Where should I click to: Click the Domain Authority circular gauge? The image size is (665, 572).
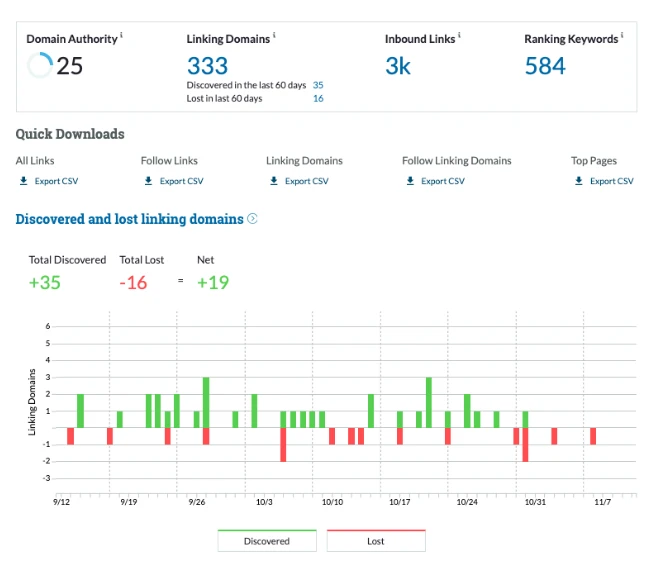pos(40,65)
